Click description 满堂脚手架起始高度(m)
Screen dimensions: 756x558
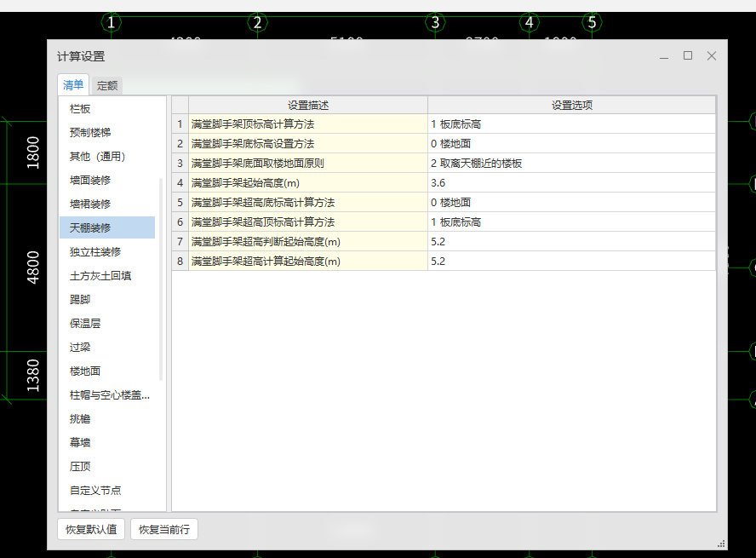[308, 183]
